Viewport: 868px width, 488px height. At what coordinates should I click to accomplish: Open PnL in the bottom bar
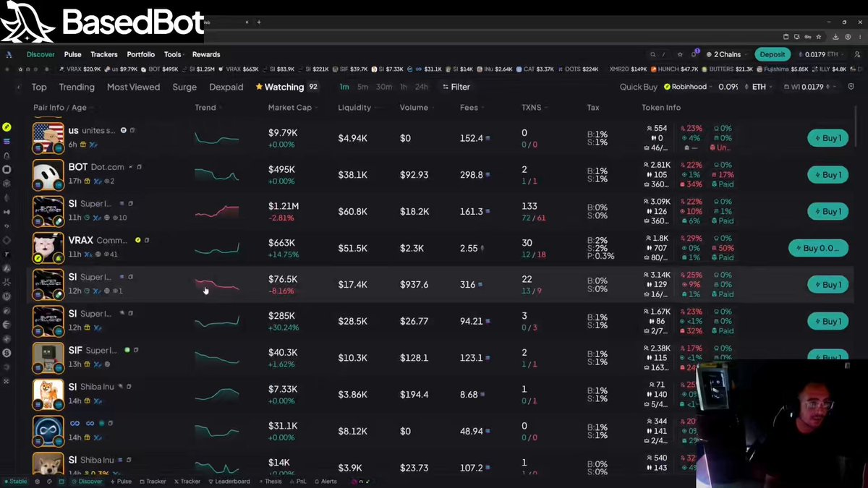click(298, 481)
